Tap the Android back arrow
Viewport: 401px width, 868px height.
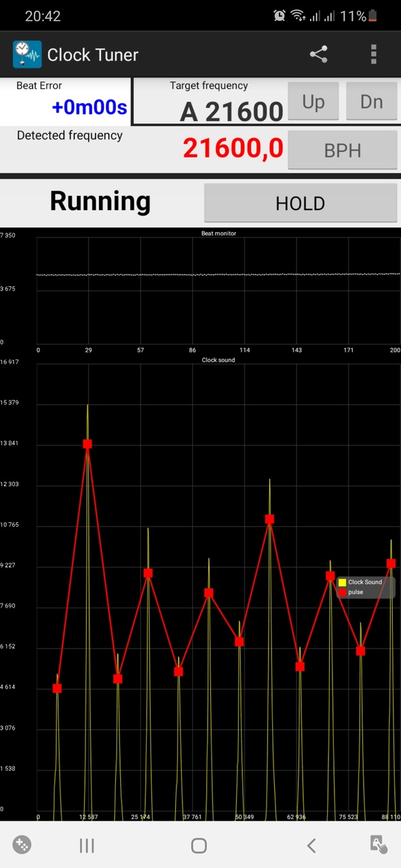click(311, 845)
